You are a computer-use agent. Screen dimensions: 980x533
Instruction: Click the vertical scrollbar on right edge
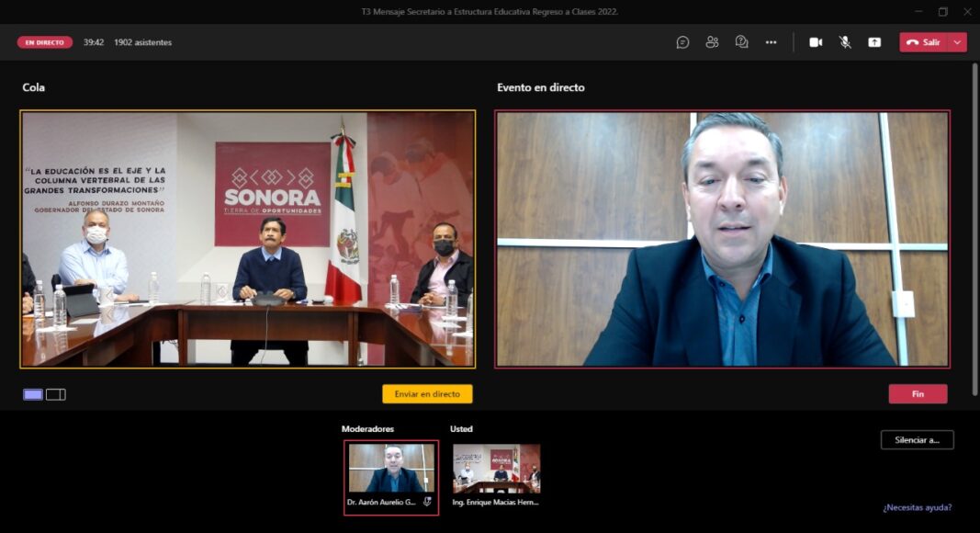[x=974, y=229]
